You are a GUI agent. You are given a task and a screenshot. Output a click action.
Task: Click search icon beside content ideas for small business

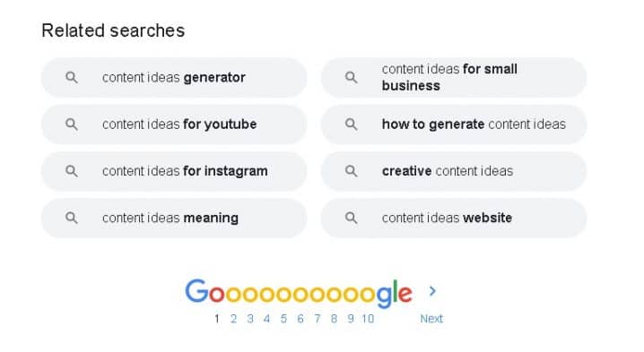[352, 77]
